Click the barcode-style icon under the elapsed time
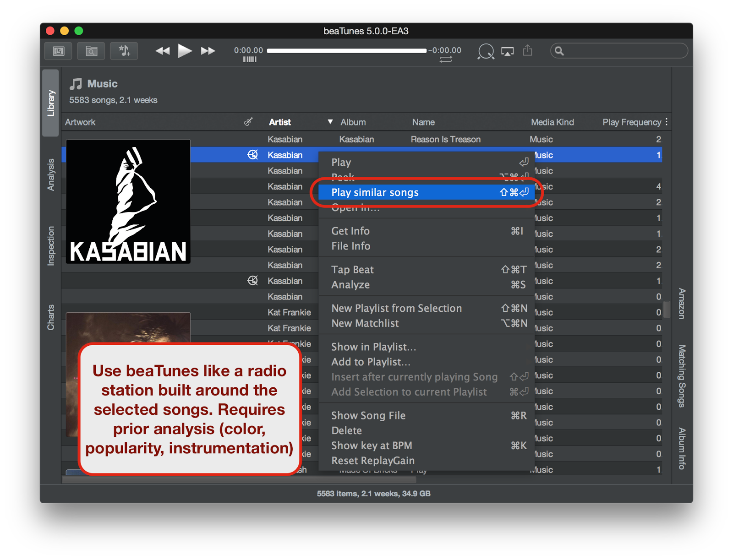This screenshot has height=560, width=733. pyautogui.click(x=250, y=60)
